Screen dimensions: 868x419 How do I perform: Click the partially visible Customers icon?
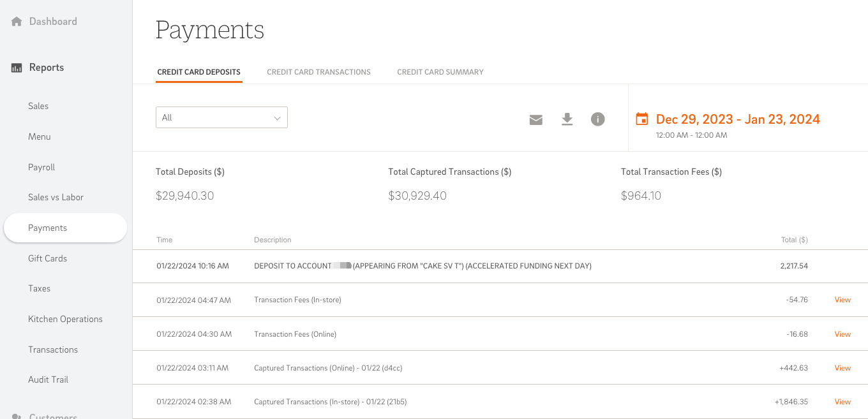[17, 416]
